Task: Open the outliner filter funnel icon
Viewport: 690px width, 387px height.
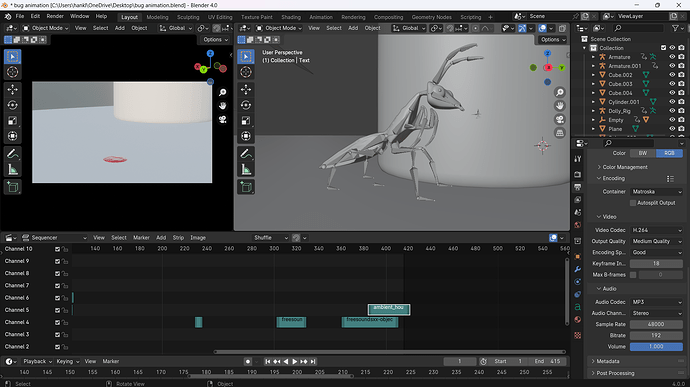Action: pyautogui.click(x=675, y=28)
